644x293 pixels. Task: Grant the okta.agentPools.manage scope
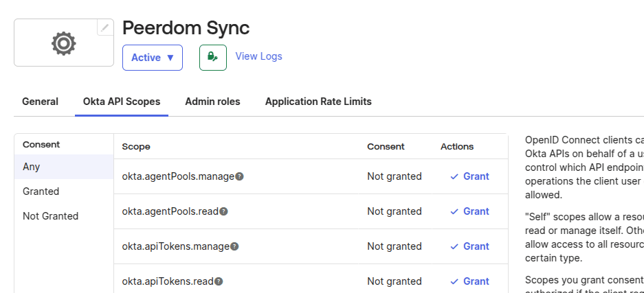point(470,176)
